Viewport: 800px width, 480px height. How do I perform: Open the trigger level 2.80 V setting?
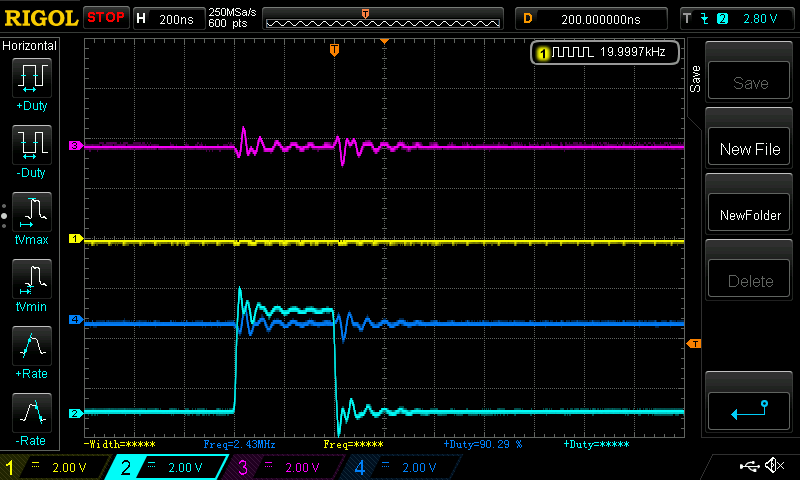tap(735, 18)
